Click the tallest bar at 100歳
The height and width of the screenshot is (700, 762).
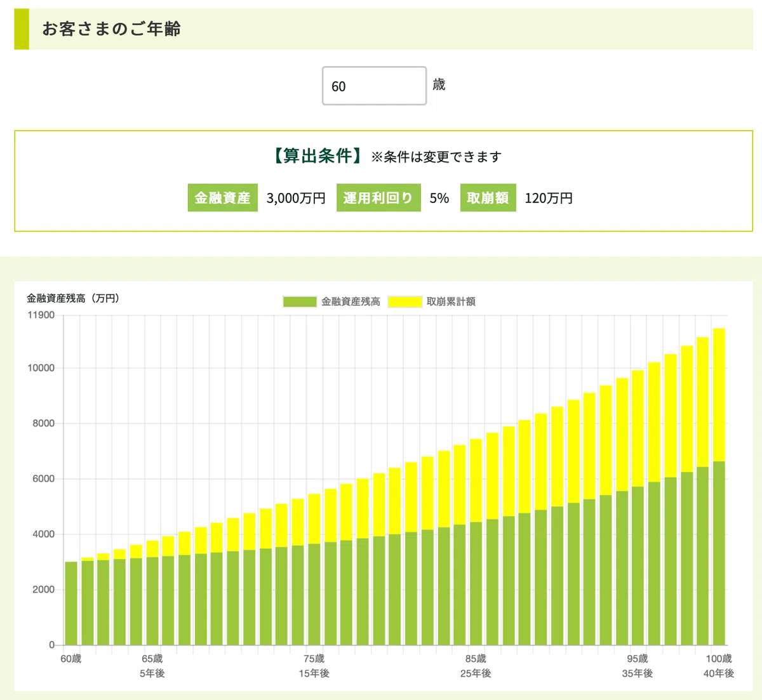(x=719, y=487)
